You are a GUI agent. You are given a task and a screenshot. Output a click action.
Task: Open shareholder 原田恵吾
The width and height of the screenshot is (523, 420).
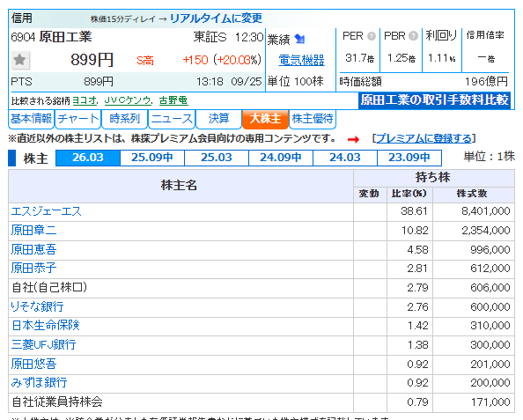[x=33, y=249]
